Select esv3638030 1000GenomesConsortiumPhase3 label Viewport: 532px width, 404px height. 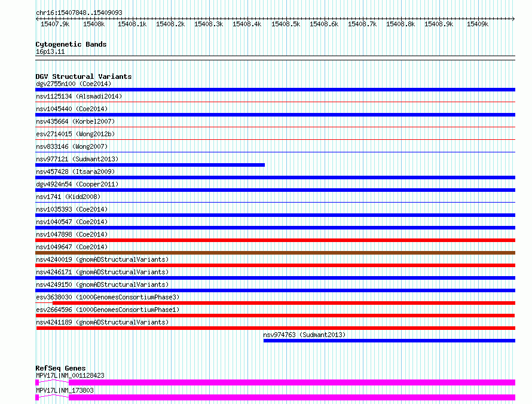tap(108, 297)
